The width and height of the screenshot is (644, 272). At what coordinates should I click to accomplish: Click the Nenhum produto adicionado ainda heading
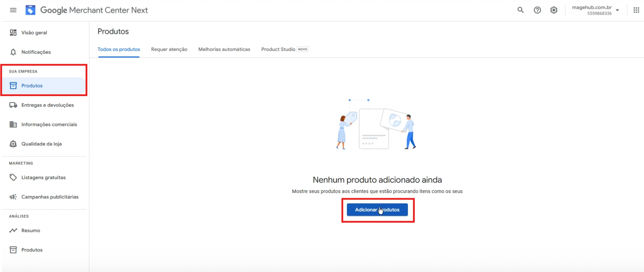377,180
